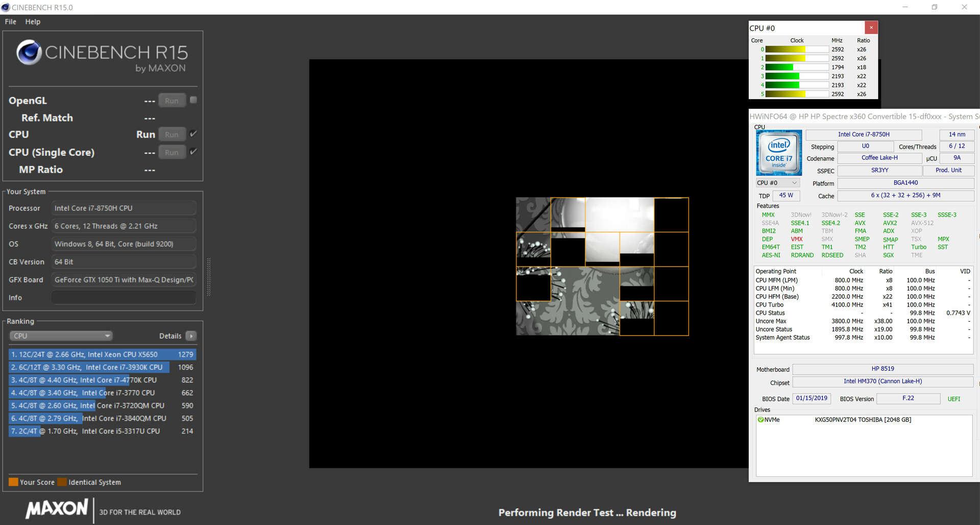Click the Intel HM370 (Cannon Lake-H) chipset field

883,381
